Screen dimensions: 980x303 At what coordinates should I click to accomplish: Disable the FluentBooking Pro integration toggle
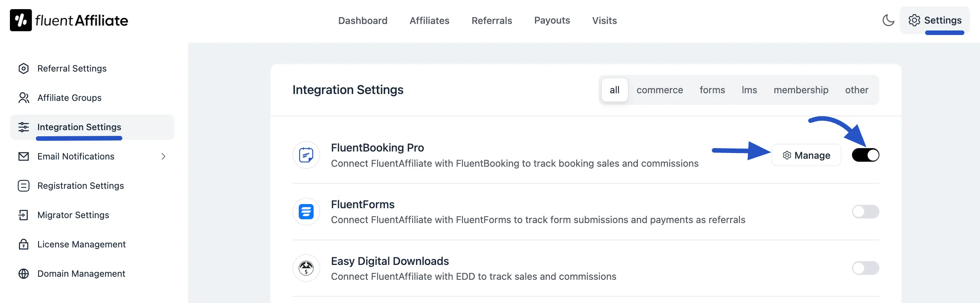coord(866,155)
